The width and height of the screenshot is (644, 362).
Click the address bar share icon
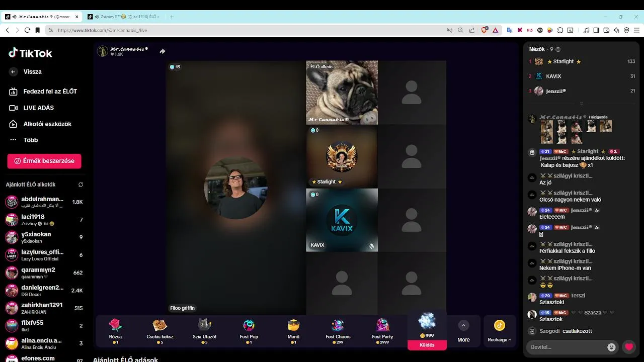click(x=471, y=30)
